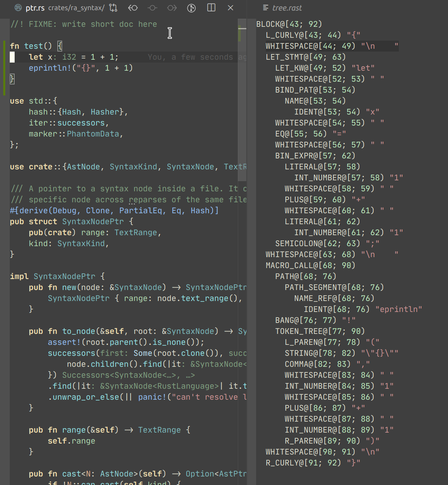Image resolution: width=448 pixels, height=485 pixels.
Task: Select TOKEN_TREE@[77; 90) row
Action: click(x=320, y=331)
